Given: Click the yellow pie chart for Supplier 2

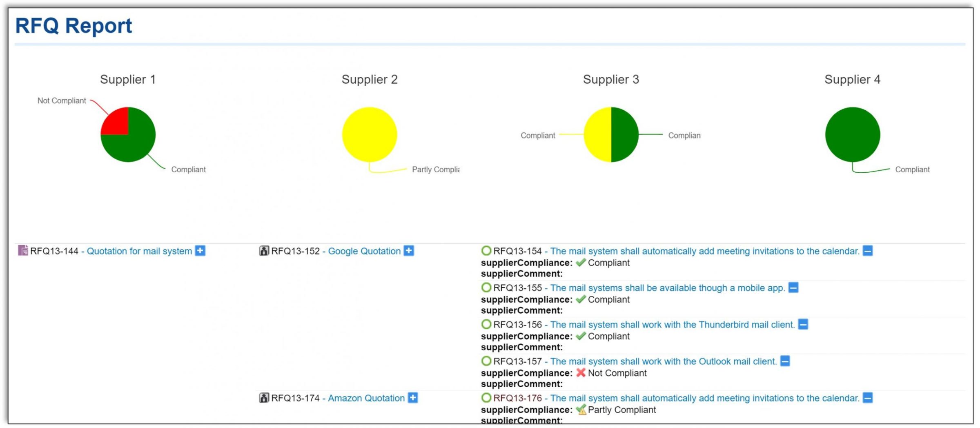Looking at the screenshot, I should click(370, 134).
